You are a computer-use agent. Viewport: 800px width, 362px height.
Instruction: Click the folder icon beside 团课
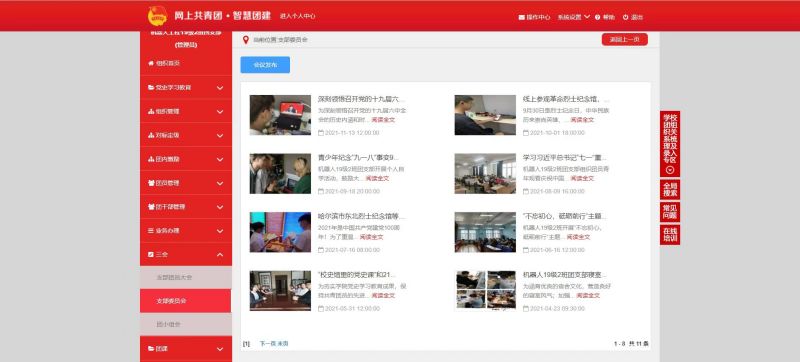pos(151,349)
